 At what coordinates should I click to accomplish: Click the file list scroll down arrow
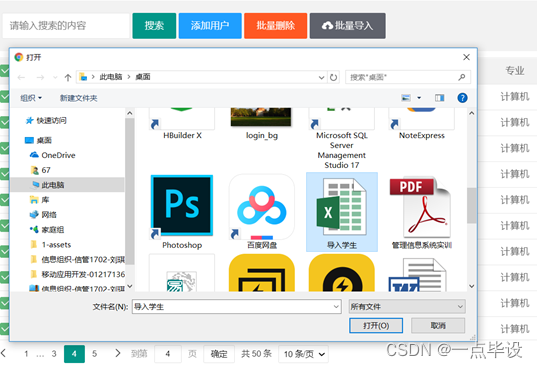pos(471,286)
